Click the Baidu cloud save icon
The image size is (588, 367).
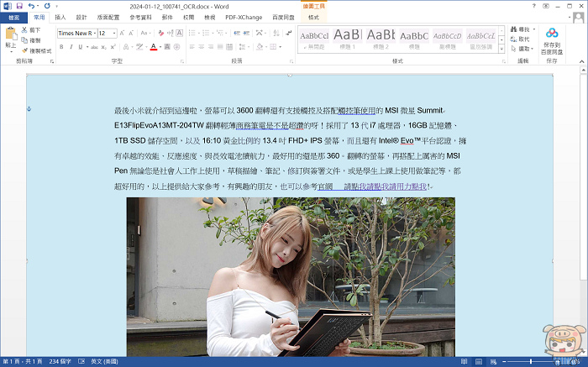[552, 33]
